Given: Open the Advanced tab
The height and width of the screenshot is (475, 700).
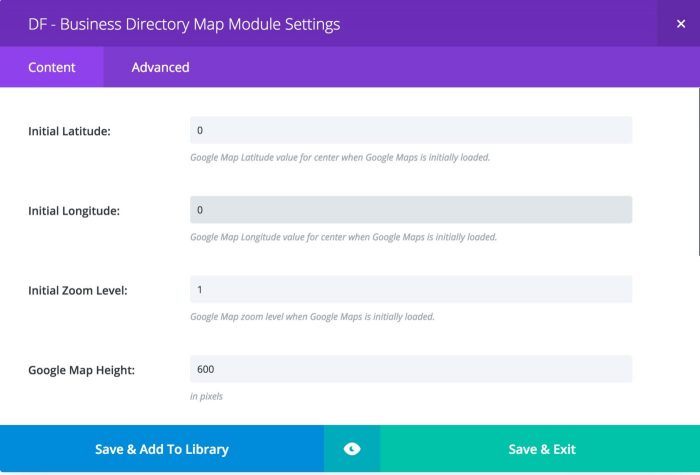Looking at the screenshot, I should pos(160,67).
